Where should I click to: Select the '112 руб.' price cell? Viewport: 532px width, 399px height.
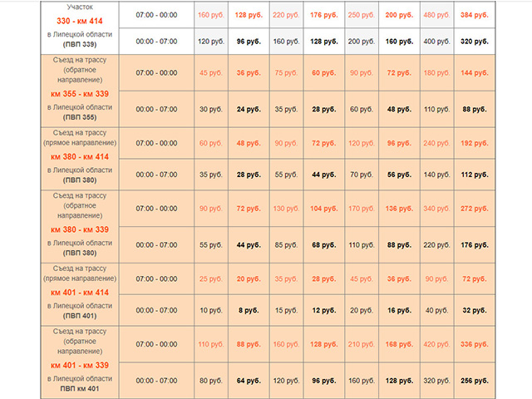coord(475,175)
